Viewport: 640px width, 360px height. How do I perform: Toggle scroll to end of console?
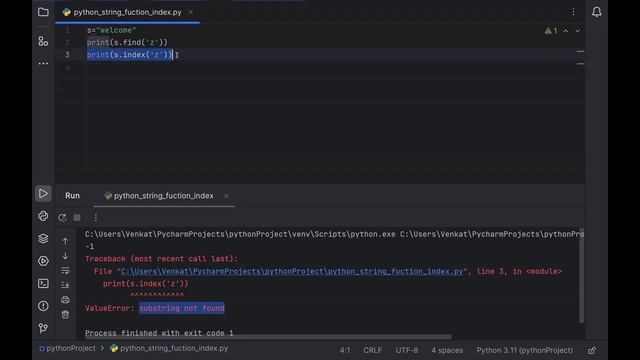pos(65,285)
